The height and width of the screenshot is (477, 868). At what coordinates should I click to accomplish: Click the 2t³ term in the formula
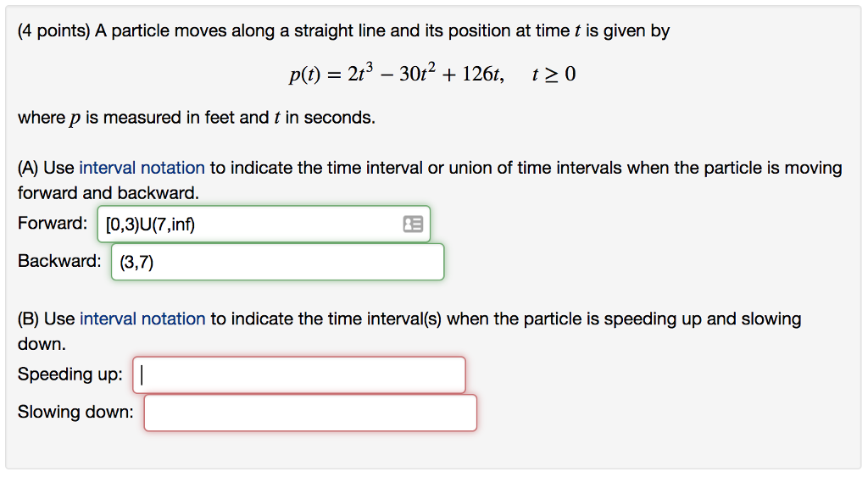point(360,73)
